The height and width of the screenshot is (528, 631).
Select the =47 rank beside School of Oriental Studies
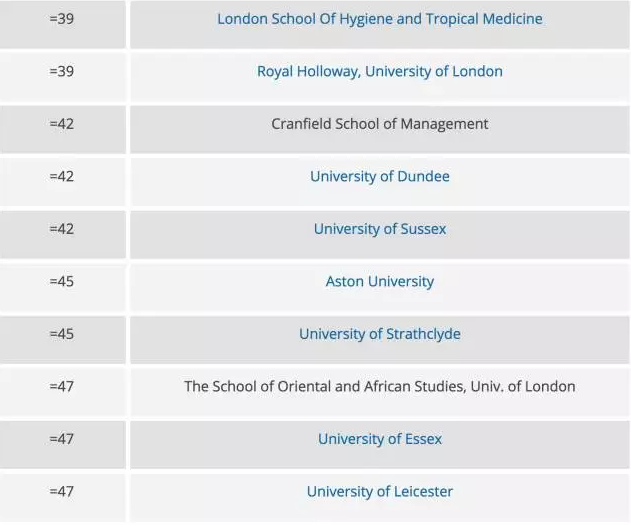point(62,386)
